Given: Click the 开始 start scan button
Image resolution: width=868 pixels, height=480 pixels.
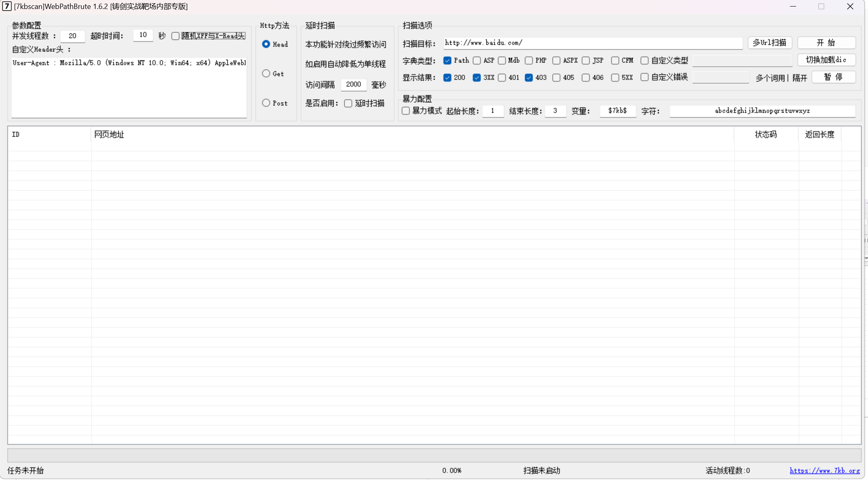Looking at the screenshot, I should 826,43.
